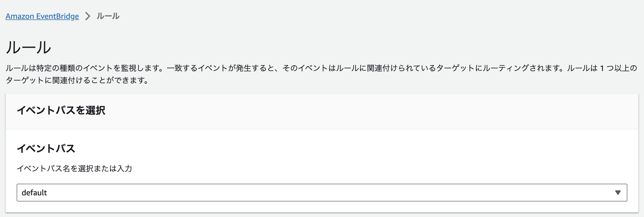The width and height of the screenshot is (644, 217).
Task: Click the underlined EventBridge breadcrumb text
Action: click(42, 16)
